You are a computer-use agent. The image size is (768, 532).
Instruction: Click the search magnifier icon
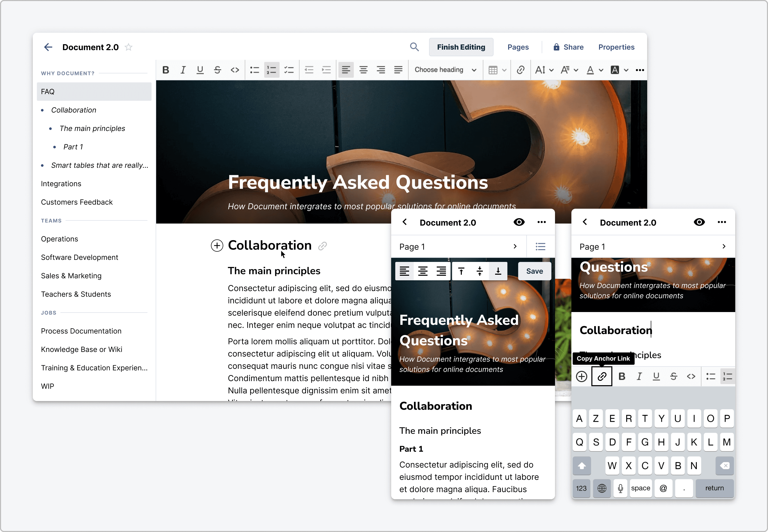pyautogui.click(x=414, y=47)
